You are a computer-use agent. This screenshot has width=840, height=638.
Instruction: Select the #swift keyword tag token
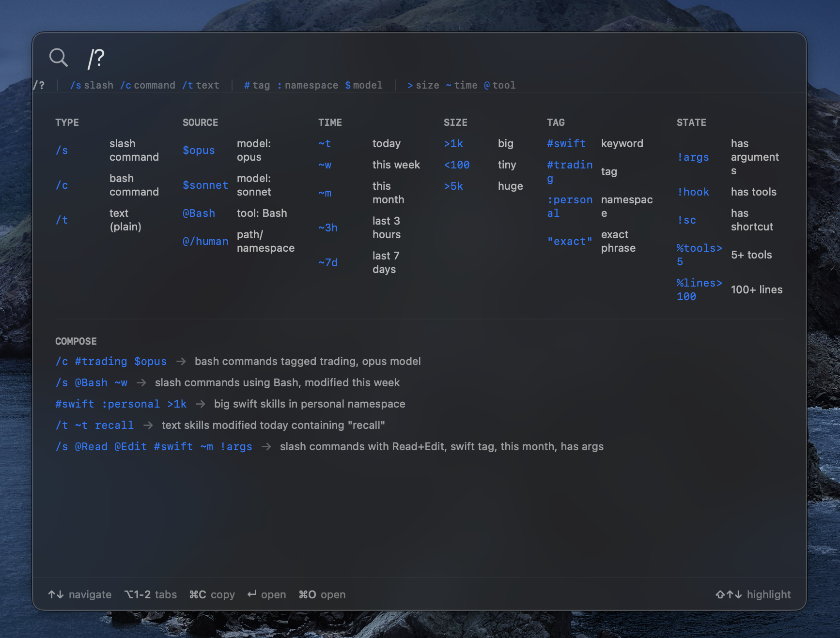tap(566, 144)
